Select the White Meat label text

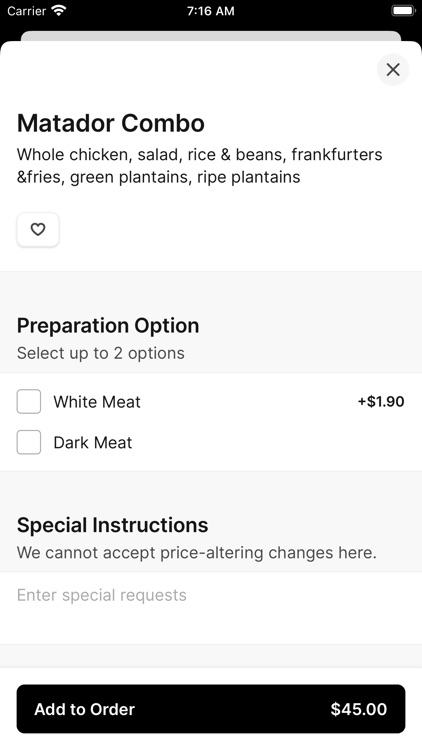(x=97, y=402)
